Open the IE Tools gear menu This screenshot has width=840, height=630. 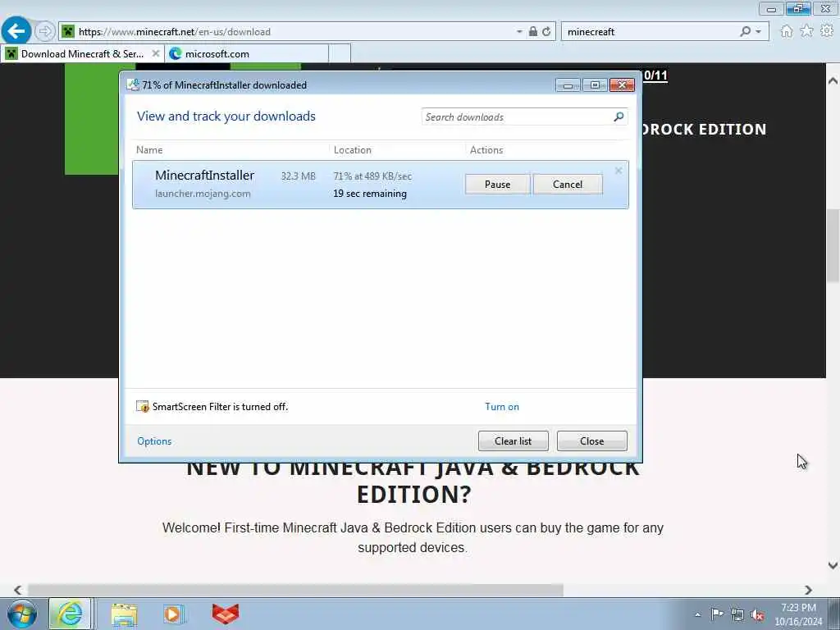point(827,31)
